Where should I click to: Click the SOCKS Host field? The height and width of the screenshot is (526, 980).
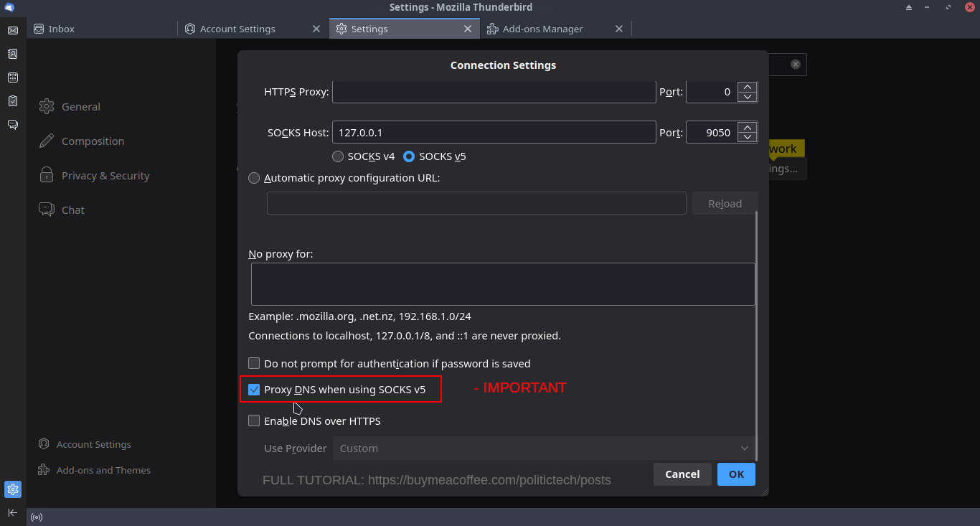coord(494,132)
